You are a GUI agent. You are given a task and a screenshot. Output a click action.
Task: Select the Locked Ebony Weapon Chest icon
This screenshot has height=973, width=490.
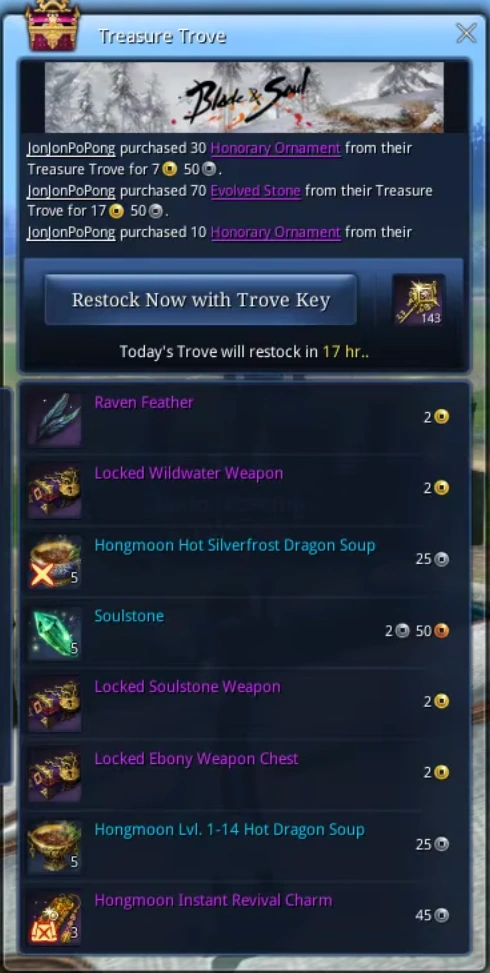tap(55, 776)
